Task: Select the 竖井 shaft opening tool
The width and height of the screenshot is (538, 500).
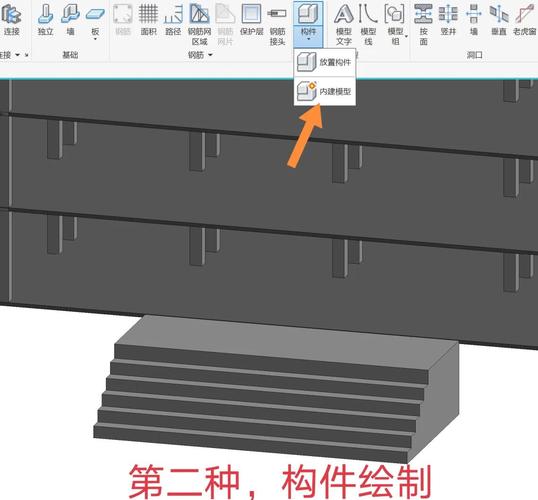Action: (x=448, y=20)
